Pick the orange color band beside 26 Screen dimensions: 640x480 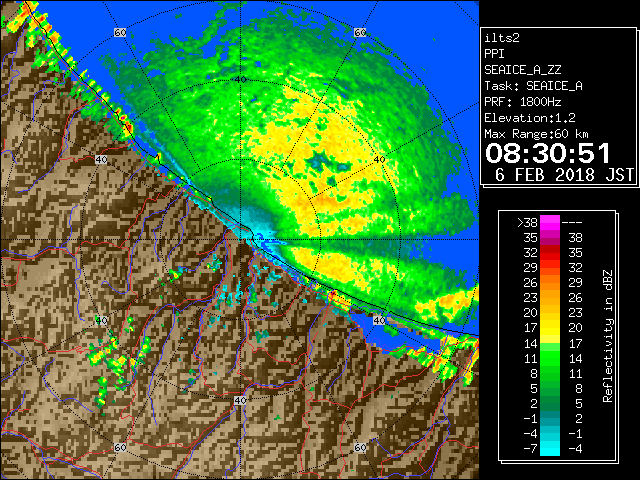[550, 282]
